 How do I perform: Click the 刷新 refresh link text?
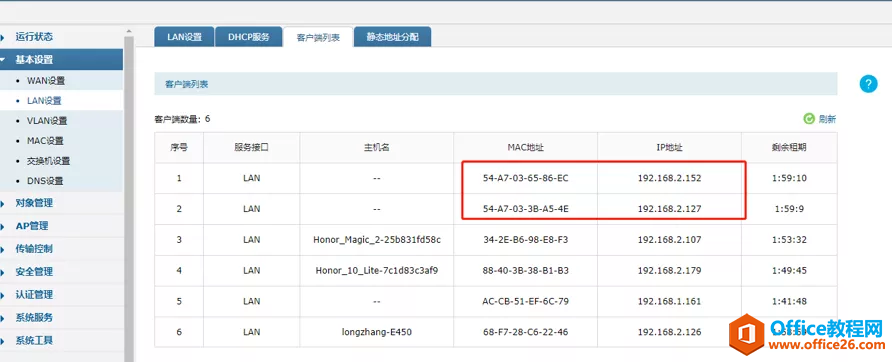pyautogui.click(x=827, y=120)
